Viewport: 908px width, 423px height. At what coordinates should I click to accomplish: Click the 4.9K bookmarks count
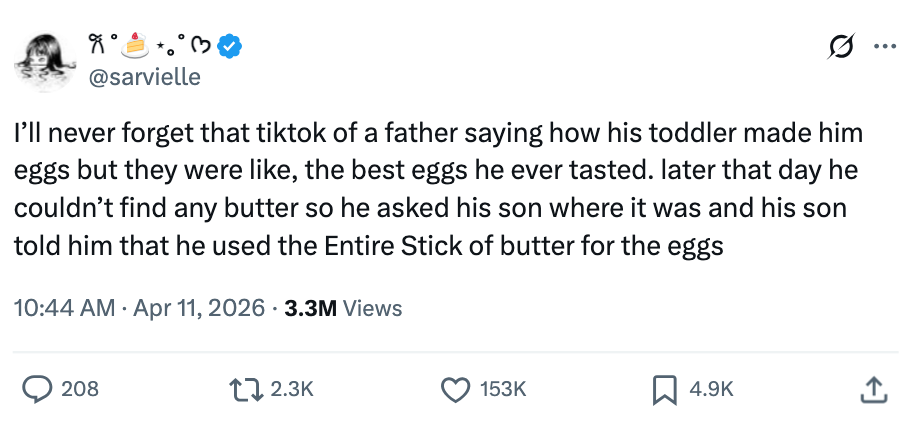[x=713, y=388]
